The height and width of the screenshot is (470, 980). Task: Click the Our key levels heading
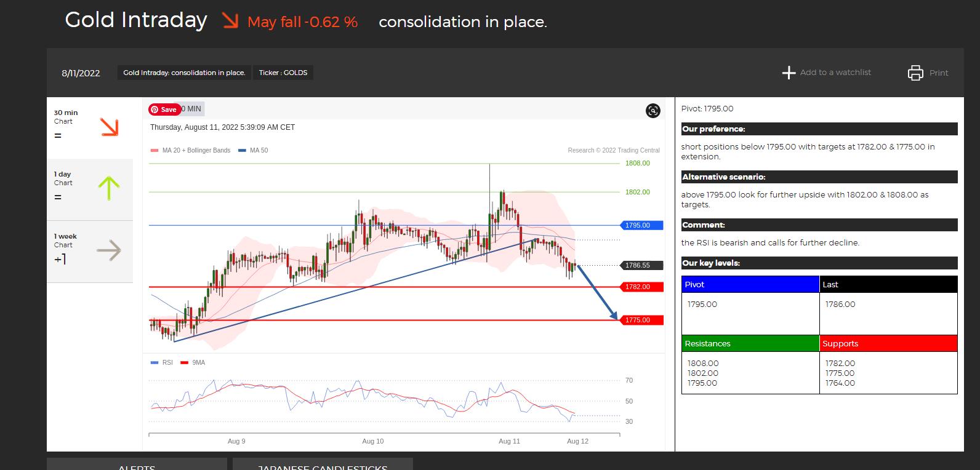point(819,263)
